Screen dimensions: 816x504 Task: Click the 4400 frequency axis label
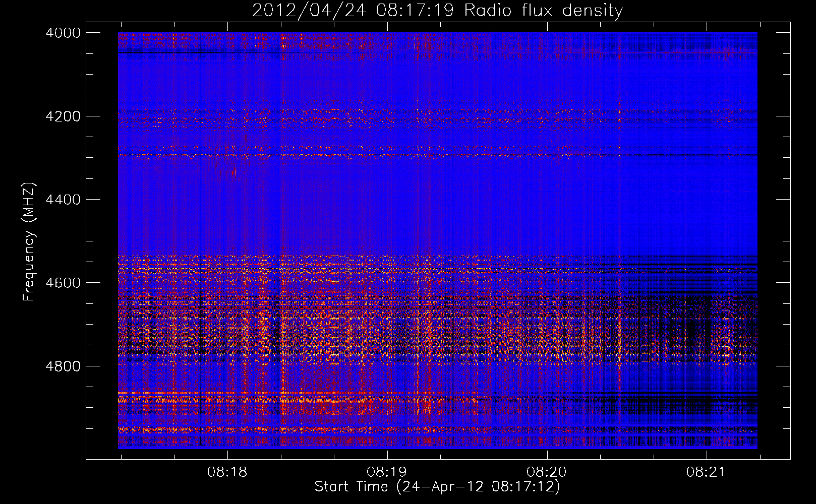[x=63, y=200]
